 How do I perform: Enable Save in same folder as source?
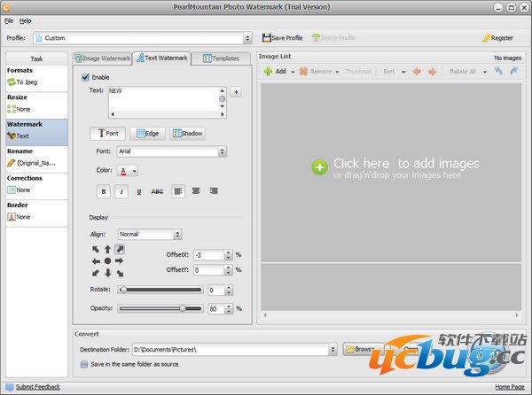[x=84, y=363]
